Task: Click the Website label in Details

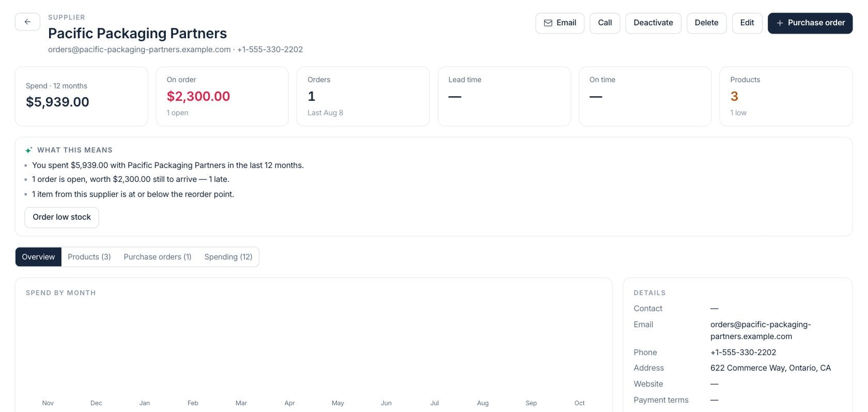Action: click(648, 384)
